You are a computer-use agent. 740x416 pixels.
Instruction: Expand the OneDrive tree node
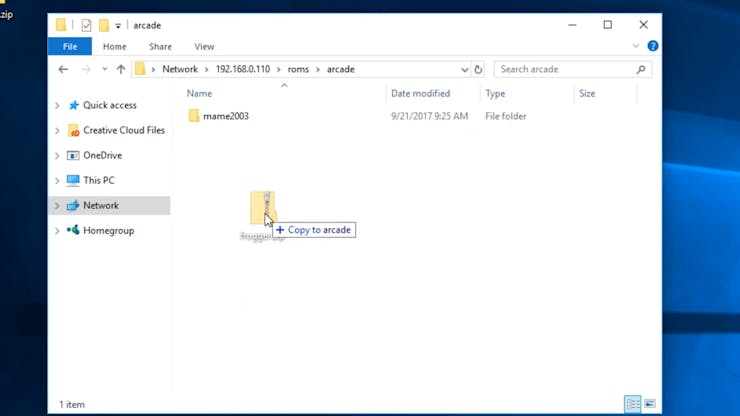[x=57, y=155]
